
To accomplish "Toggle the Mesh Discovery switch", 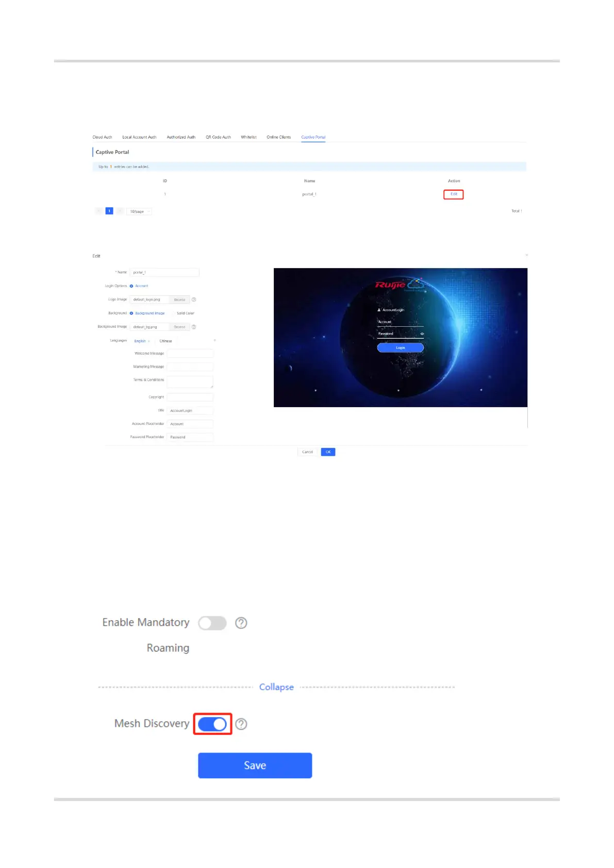I will pyautogui.click(x=212, y=724).
